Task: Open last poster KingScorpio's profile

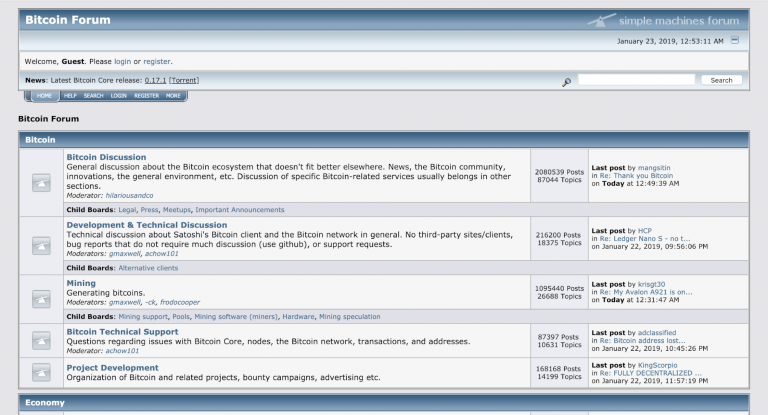Action: tap(657, 365)
